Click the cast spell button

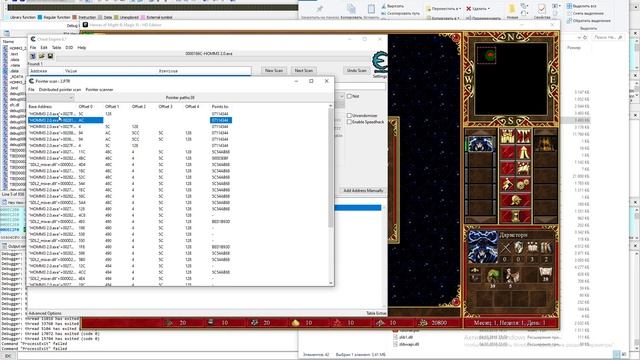(x=523, y=168)
